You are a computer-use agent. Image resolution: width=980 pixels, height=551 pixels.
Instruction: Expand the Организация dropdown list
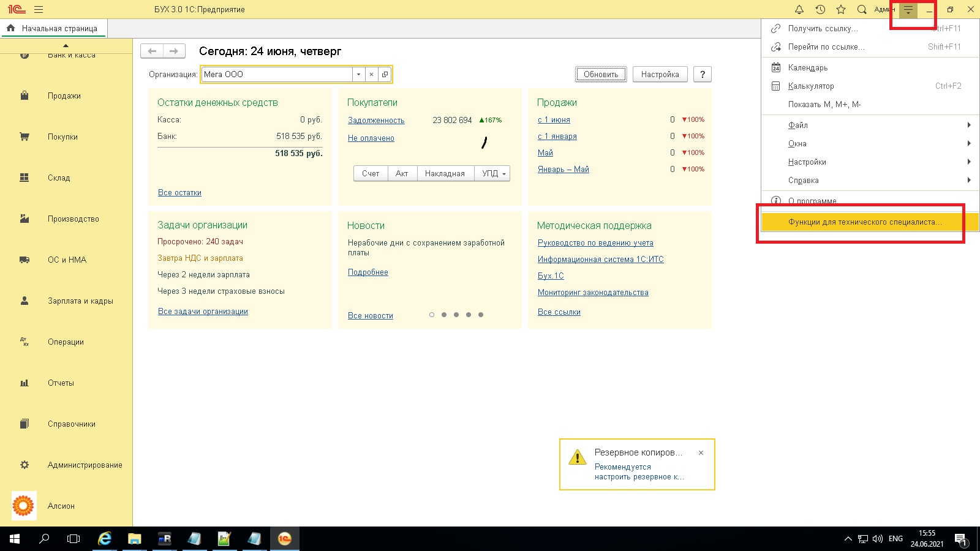[x=359, y=75]
